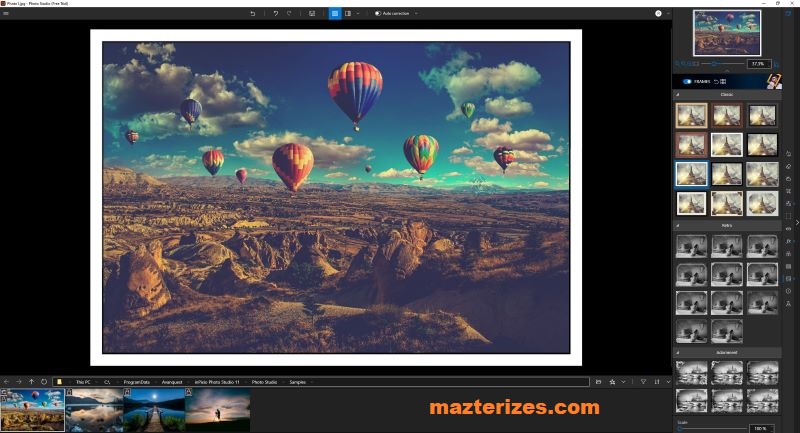Pick the cut-corner white frame in last Classic row
Screen dimensions: 800x433
[x=762, y=203]
